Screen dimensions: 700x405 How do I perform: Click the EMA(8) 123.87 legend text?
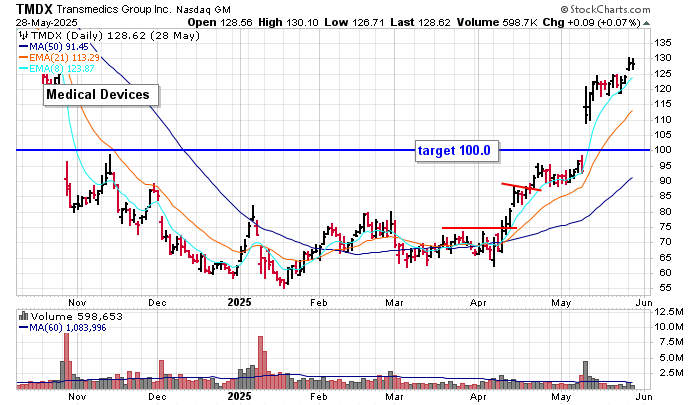pos(62,68)
